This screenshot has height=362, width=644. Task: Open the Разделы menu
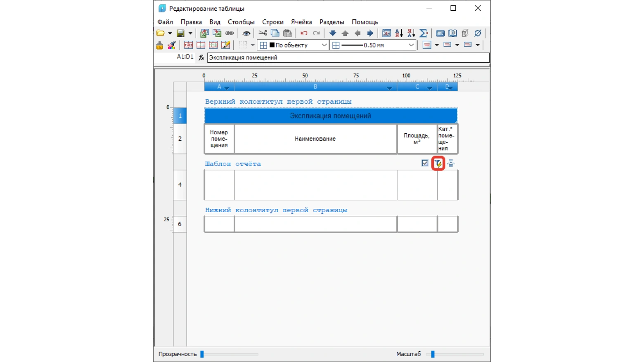[331, 22]
